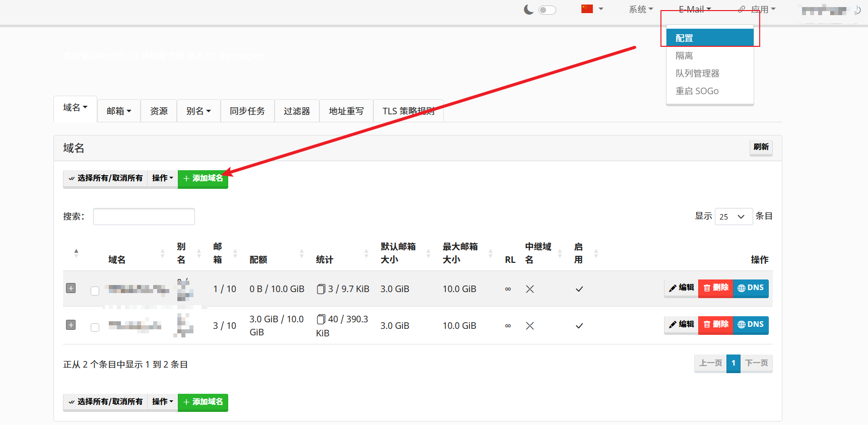Image resolution: width=868 pixels, height=425 pixels.
Task: Click the enabled checkmark in second row
Action: click(579, 326)
